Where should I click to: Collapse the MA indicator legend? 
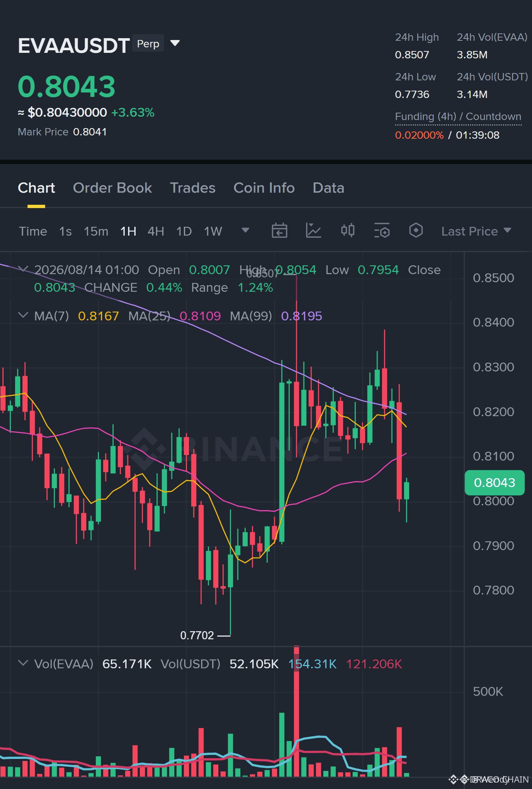point(23,316)
